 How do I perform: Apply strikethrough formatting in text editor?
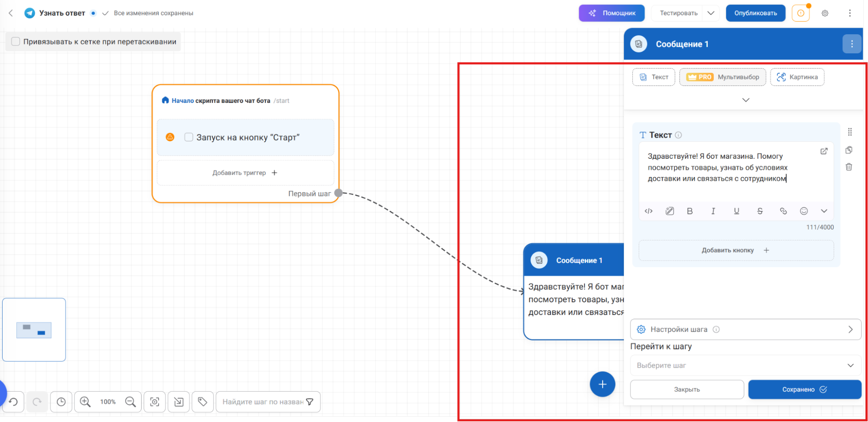pyautogui.click(x=760, y=211)
